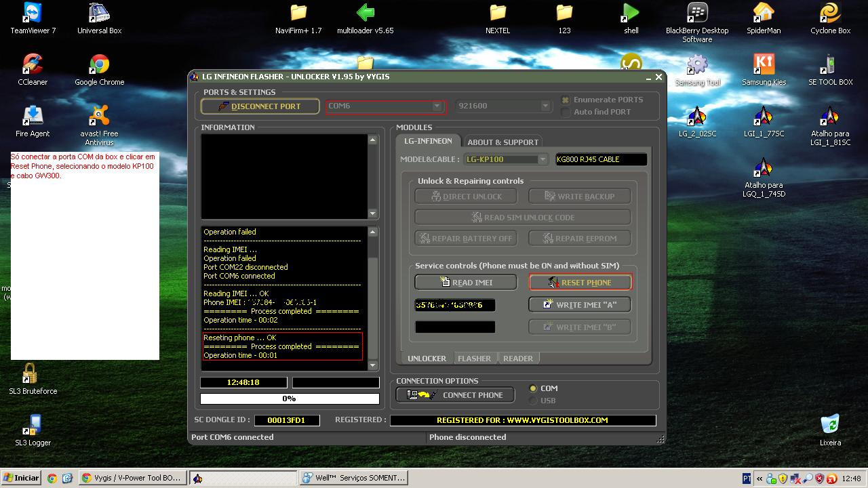Click the RESET PHONE button
Screen dimensions: 868x488
(580, 283)
